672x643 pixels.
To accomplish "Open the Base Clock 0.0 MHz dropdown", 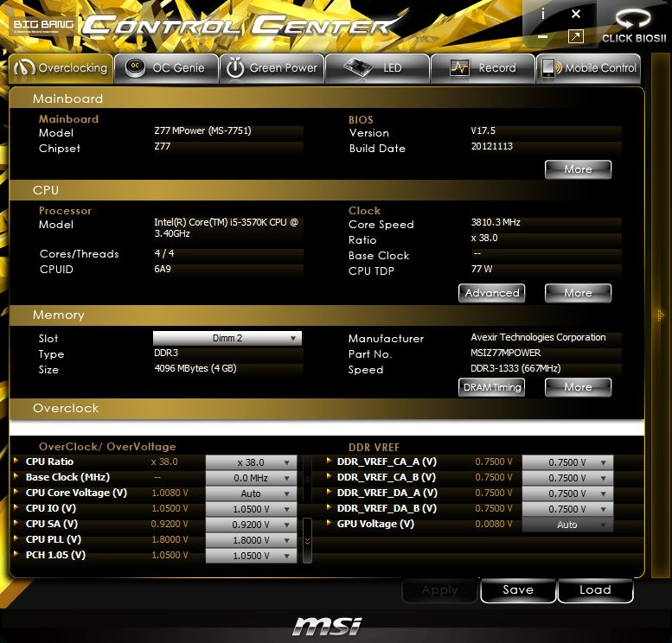I will (x=251, y=478).
